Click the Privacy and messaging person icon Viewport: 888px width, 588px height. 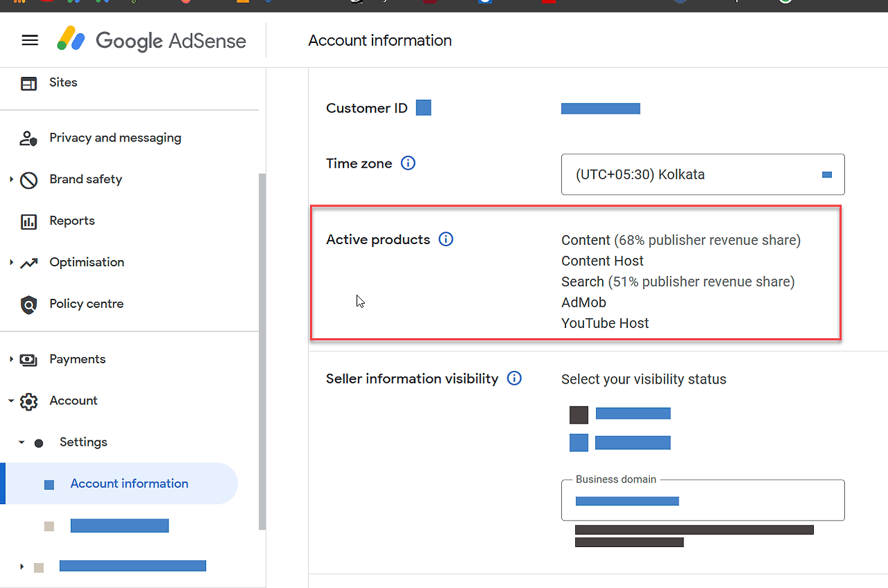(x=28, y=137)
